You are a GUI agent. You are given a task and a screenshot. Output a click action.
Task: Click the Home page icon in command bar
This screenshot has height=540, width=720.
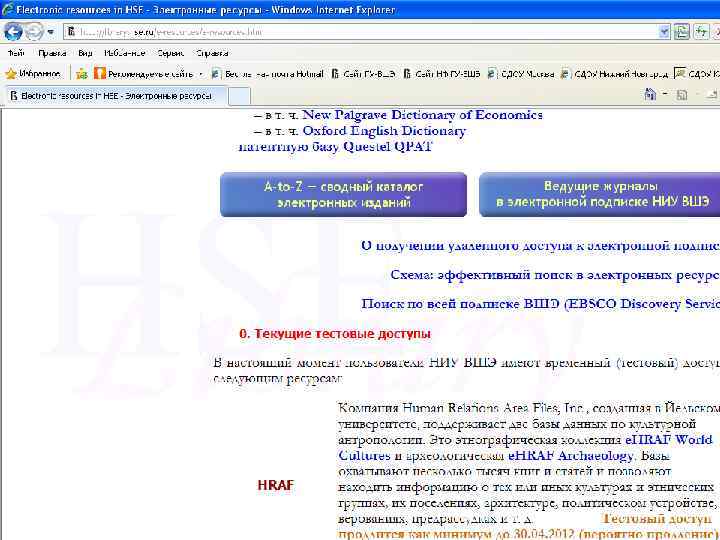point(650,94)
